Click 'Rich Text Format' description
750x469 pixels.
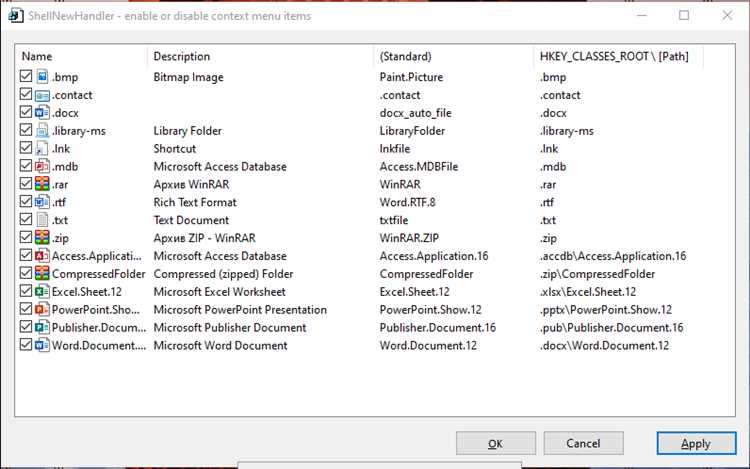tap(195, 202)
